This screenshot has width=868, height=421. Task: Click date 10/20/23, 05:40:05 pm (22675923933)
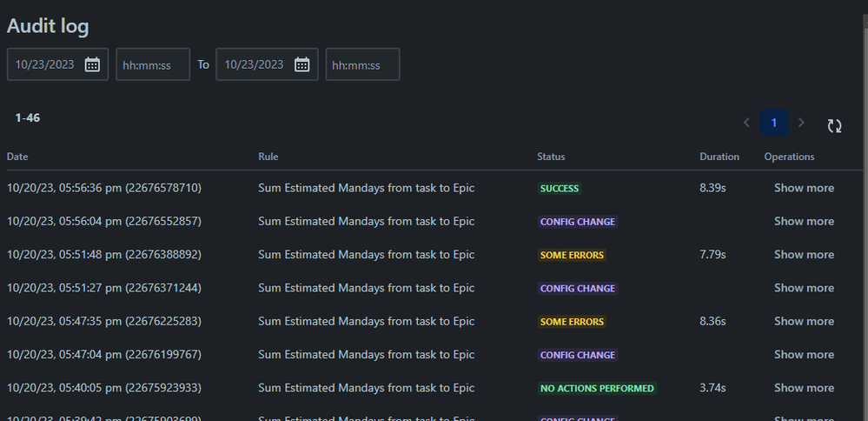(104, 387)
